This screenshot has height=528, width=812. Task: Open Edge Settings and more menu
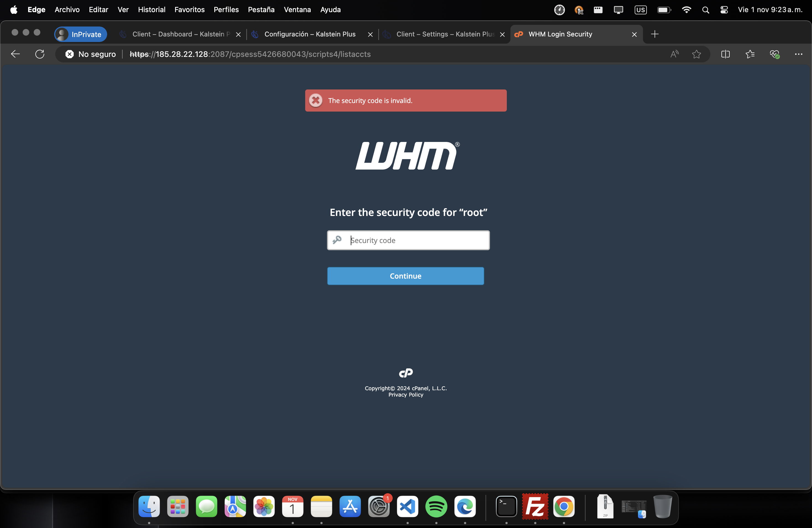tap(798, 54)
